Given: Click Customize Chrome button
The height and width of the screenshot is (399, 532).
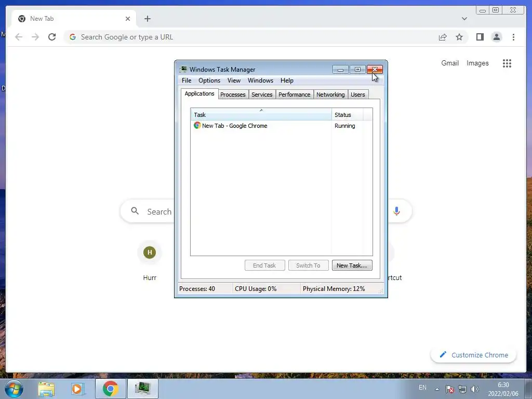Looking at the screenshot, I should point(474,355).
